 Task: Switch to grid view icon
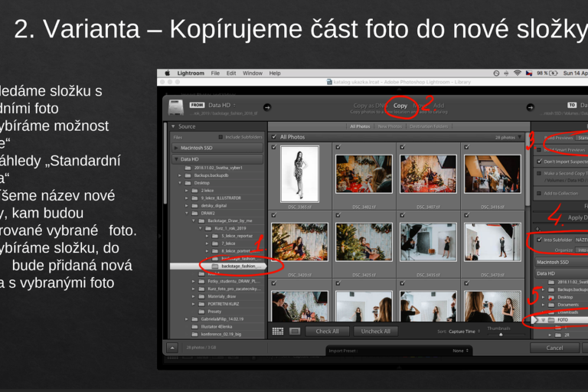pyautogui.click(x=278, y=332)
